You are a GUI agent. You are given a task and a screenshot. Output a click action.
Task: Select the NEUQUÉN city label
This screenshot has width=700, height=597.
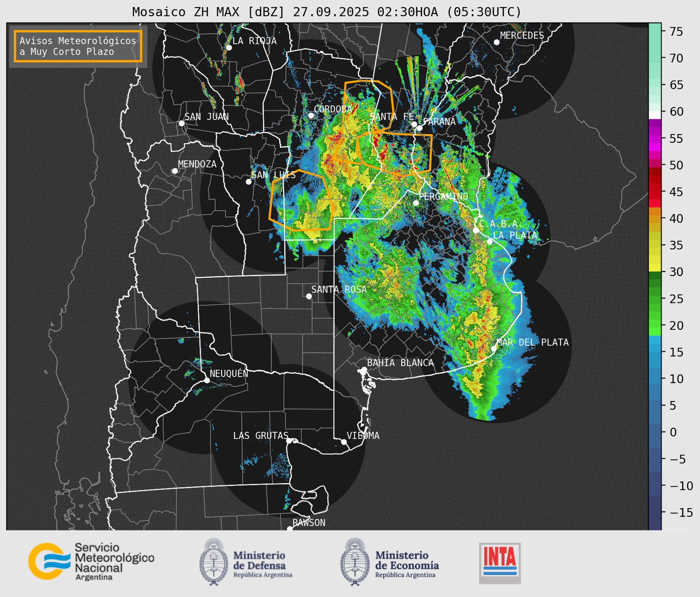tap(229, 373)
